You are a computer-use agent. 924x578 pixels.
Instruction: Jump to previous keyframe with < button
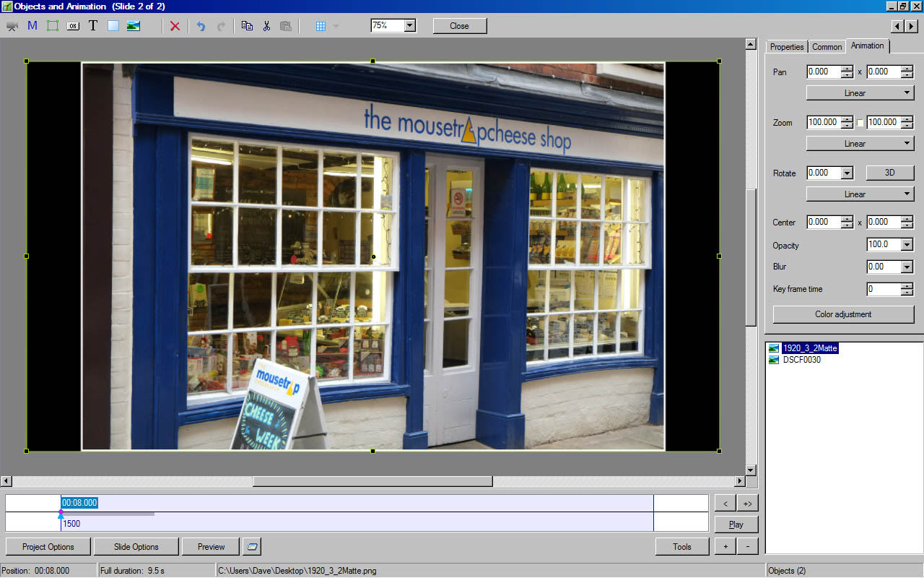[725, 503]
